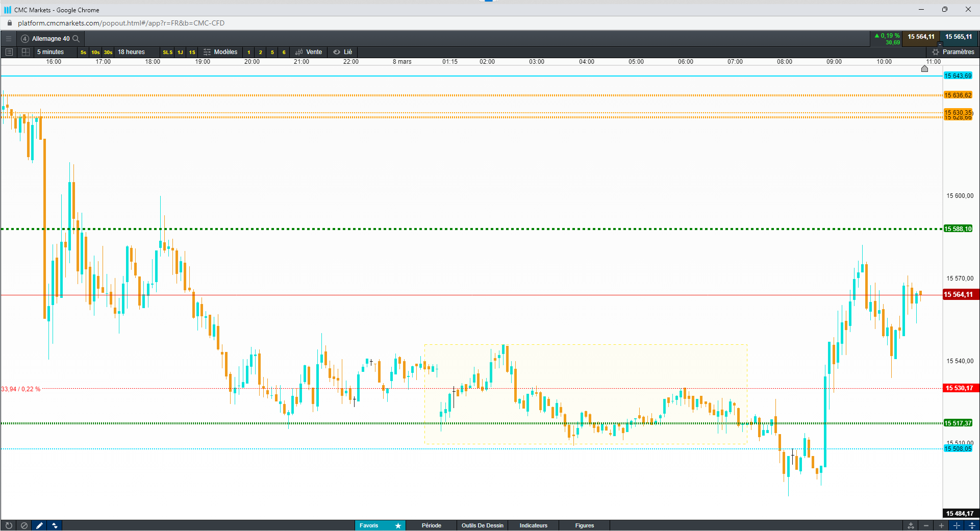The height and width of the screenshot is (531, 980).
Task: Open the Figures tab
Action: click(585, 525)
